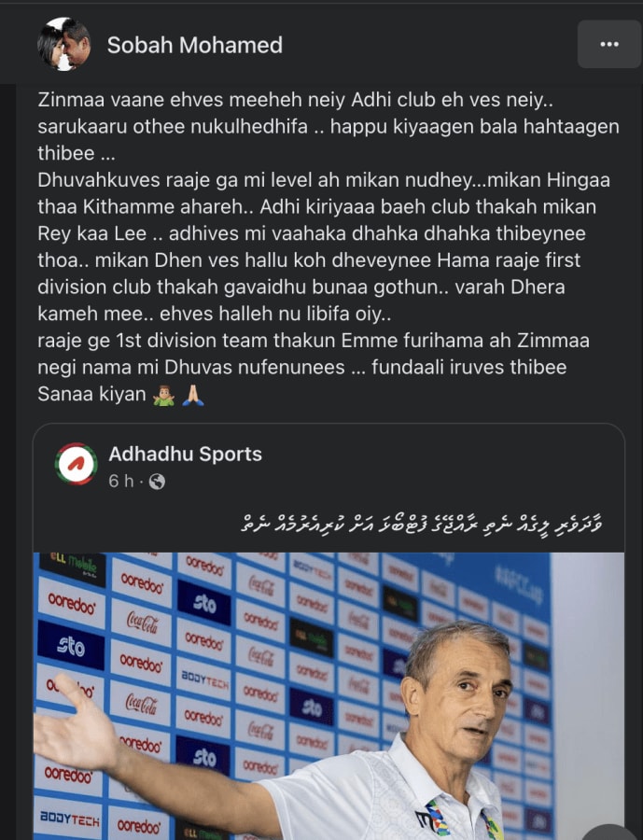Click the globe public audience icon

157,482
